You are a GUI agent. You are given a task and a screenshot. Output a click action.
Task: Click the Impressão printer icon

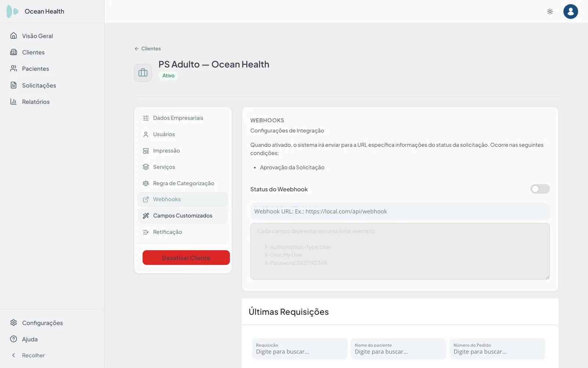[146, 151]
